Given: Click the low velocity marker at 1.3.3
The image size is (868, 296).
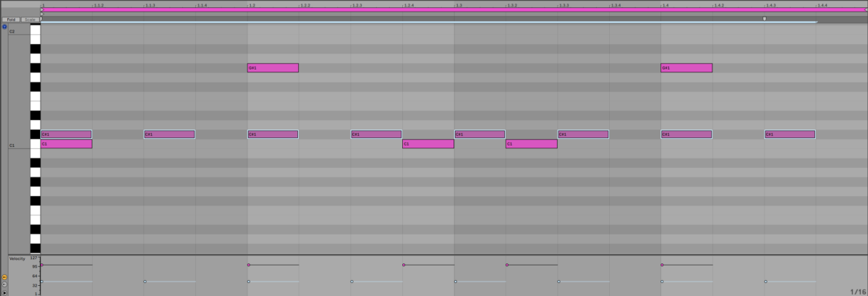Looking at the screenshot, I should click(x=558, y=282).
